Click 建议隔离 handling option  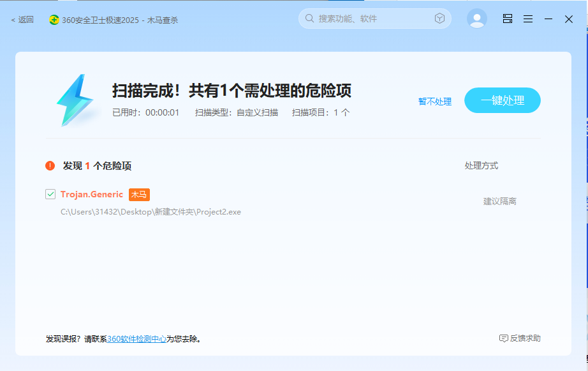pos(499,201)
